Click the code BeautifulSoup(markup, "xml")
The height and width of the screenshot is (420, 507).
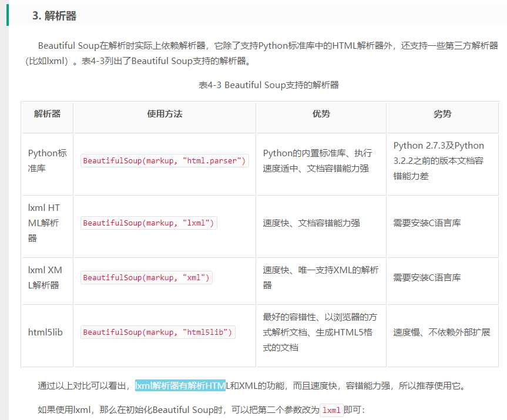pyautogui.click(x=146, y=277)
